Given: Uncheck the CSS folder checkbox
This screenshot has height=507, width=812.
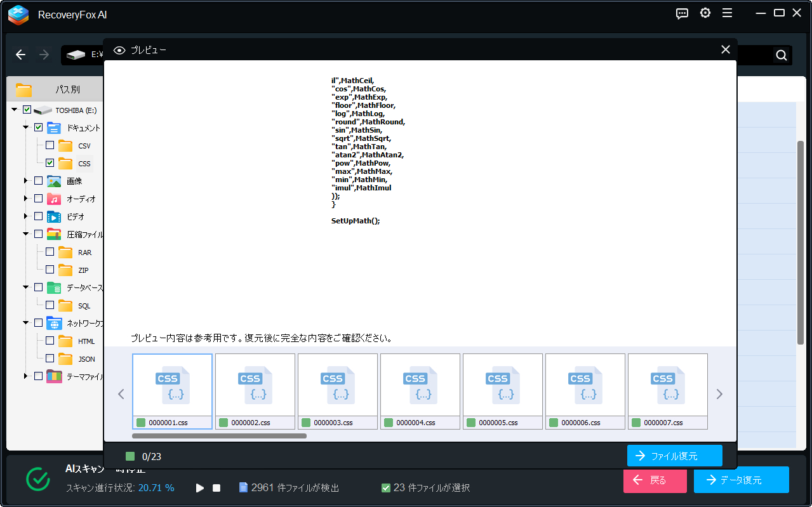Looking at the screenshot, I should click(x=50, y=163).
